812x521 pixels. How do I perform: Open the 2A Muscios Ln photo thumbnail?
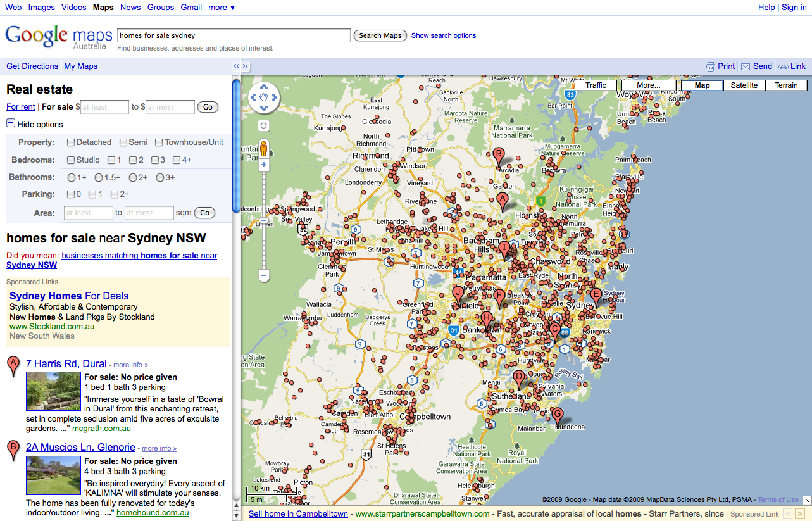click(53, 475)
